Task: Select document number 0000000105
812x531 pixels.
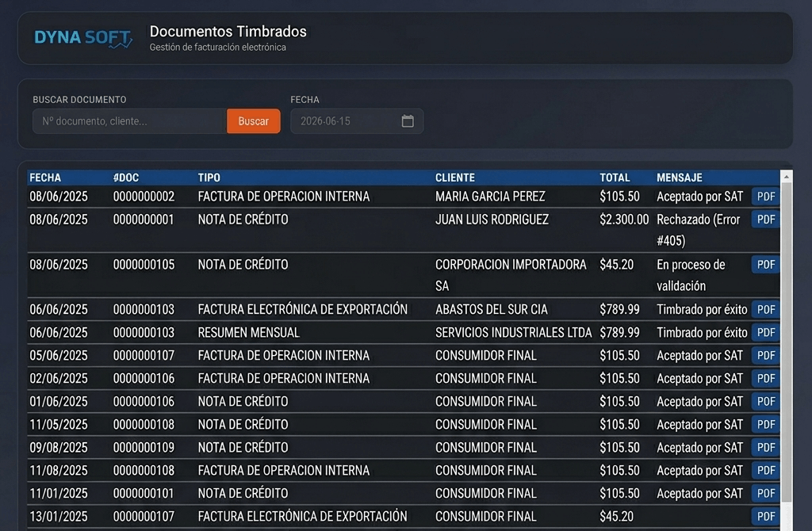Action: 144,265
